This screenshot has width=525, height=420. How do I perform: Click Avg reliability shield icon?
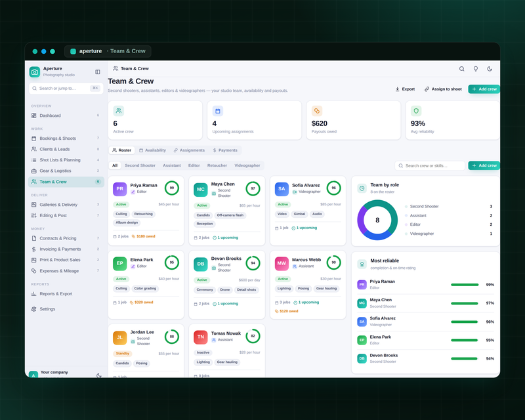coord(416,110)
